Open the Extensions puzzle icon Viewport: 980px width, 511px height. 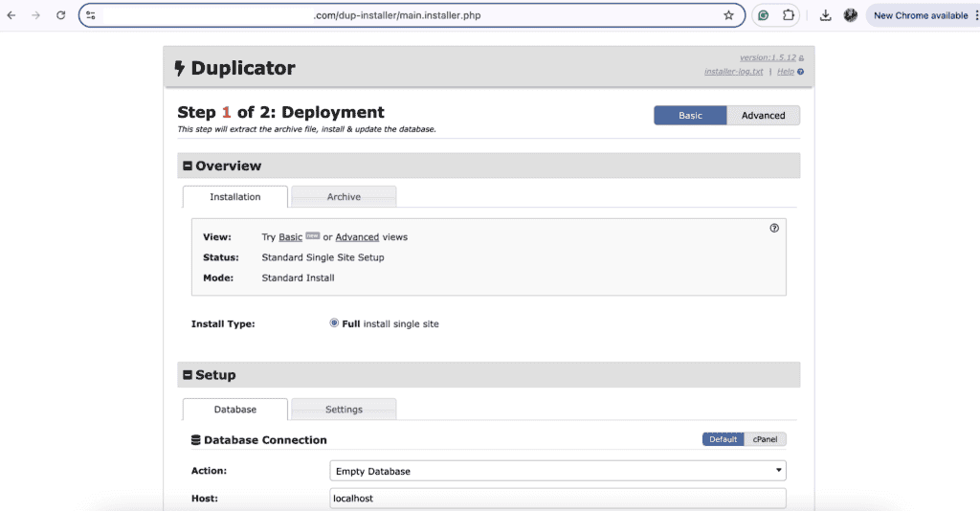click(789, 15)
